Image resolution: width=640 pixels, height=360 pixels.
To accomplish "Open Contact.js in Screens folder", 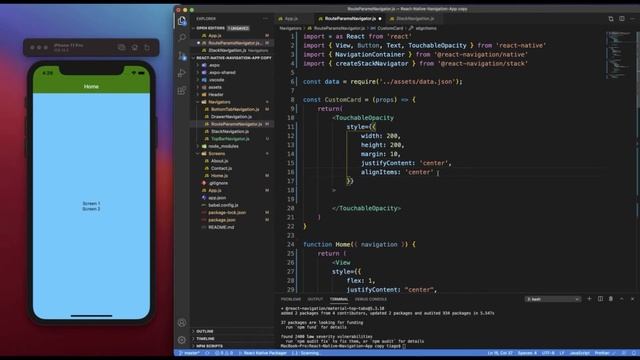I will 222,168.
